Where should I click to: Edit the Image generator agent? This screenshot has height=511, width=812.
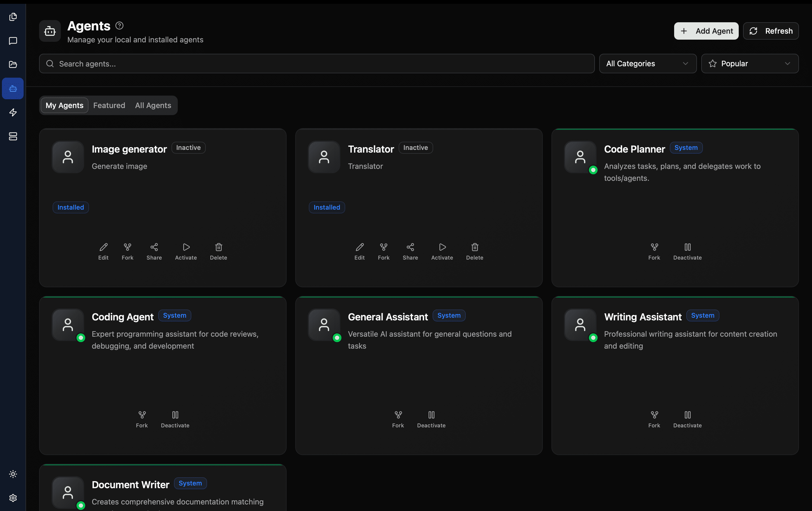coord(103,251)
